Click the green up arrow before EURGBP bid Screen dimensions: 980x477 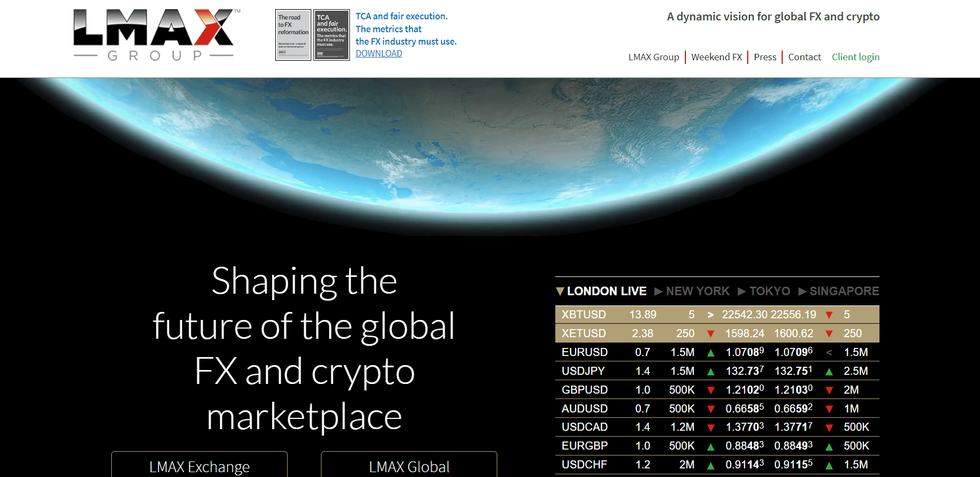[711, 446]
